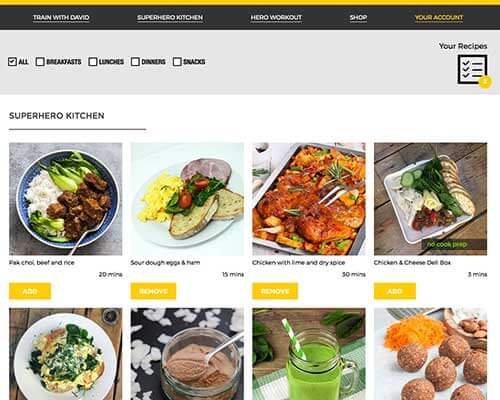Click the yellow recipe count badge
This screenshot has height=400, width=500.
pos(485,82)
